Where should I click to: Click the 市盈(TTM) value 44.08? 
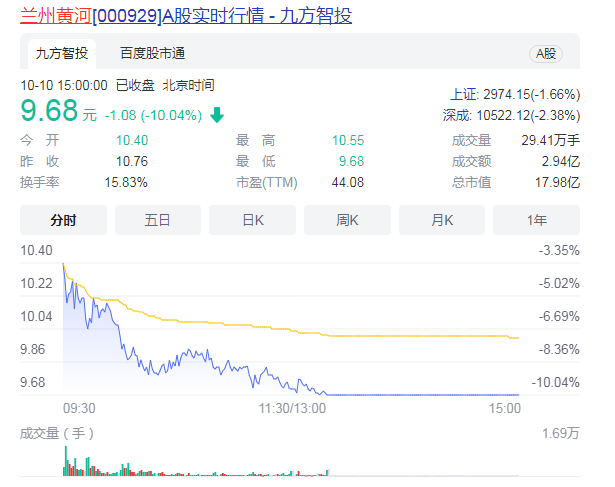348,182
